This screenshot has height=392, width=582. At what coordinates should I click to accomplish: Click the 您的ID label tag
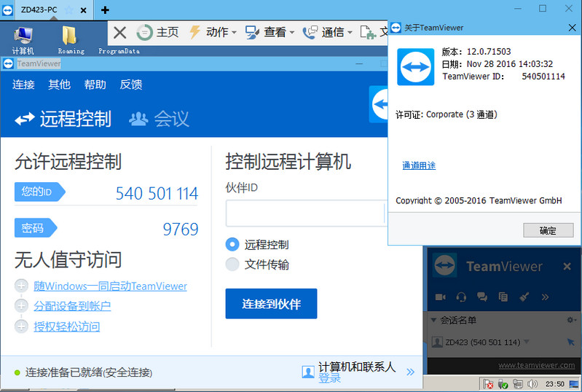(x=40, y=192)
